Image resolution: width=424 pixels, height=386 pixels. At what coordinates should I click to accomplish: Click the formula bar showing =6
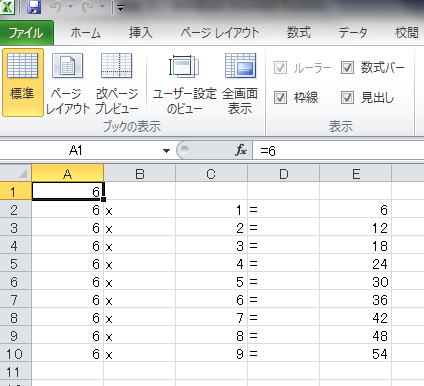338,151
